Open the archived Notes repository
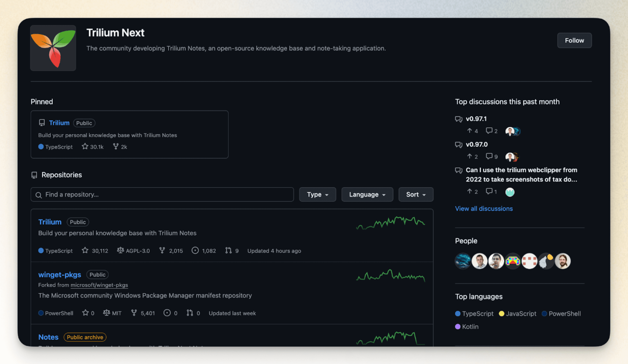 pos(48,337)
